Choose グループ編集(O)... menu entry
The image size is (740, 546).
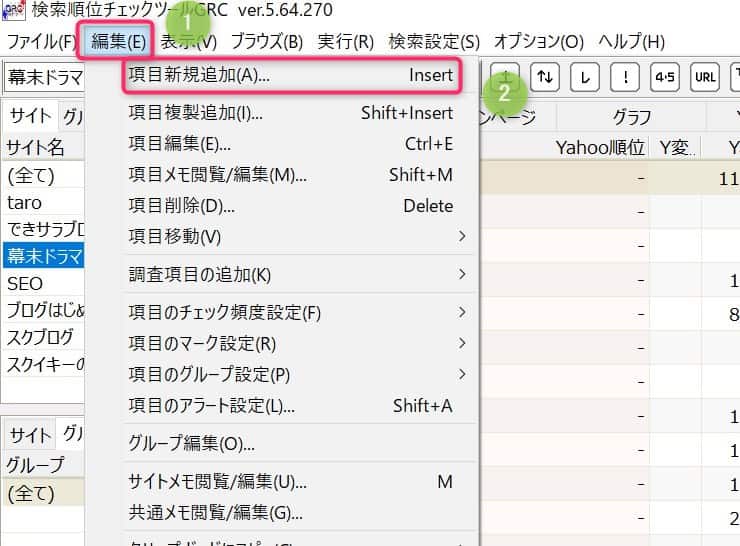click(x=292, y=444)
